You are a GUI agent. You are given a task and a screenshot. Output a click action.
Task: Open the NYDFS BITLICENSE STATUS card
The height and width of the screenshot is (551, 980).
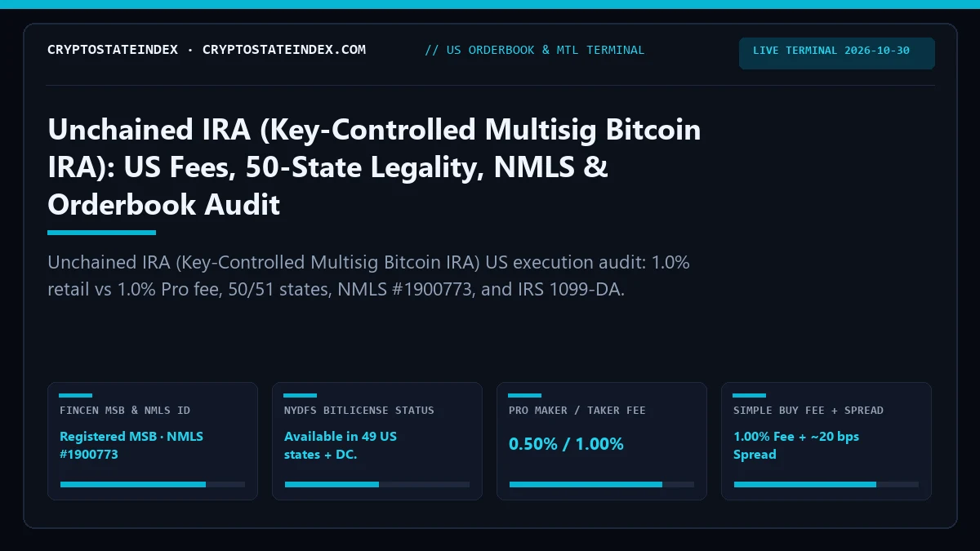377,441
